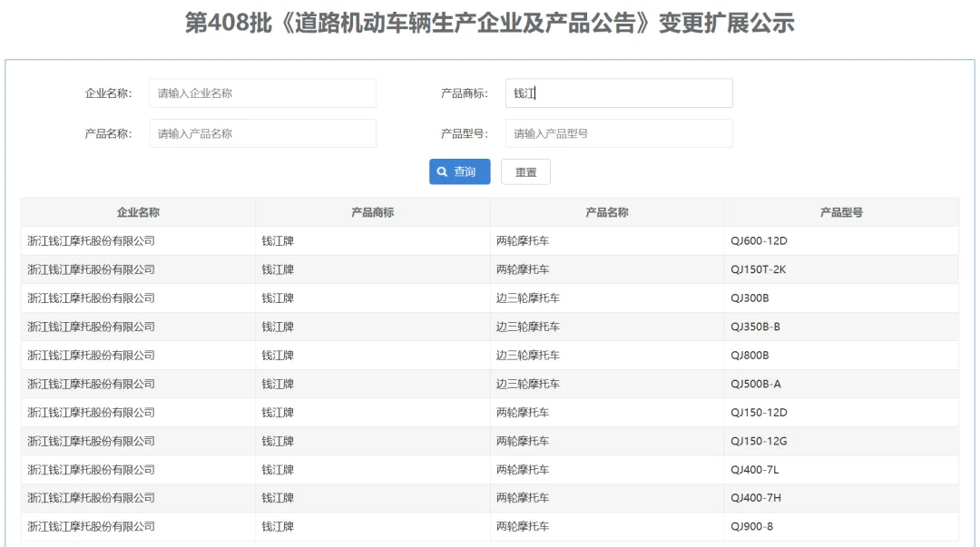
Task: Focus the 企业名称 input field
Action: (262, 93)
